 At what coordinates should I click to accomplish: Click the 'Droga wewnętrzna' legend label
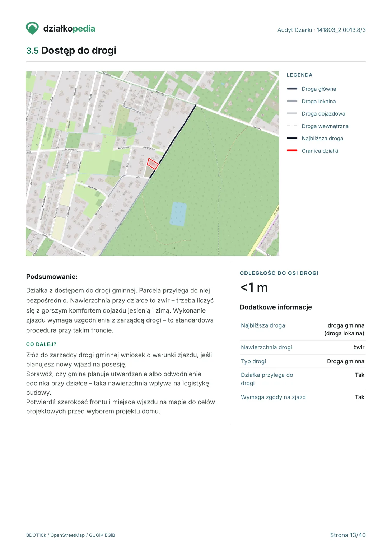pos(325,126)
